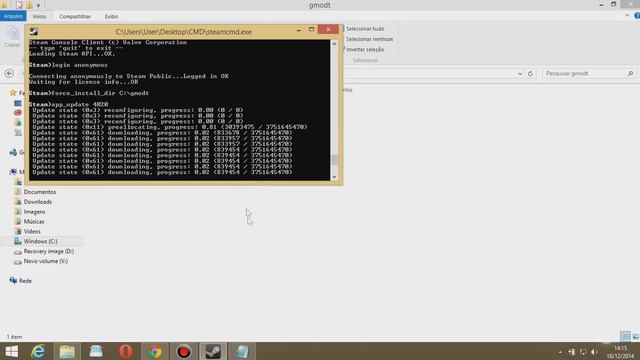Screen dimensions: 640x360
Task: Click the volume speaker tray icon
Action: pos(594,352)
